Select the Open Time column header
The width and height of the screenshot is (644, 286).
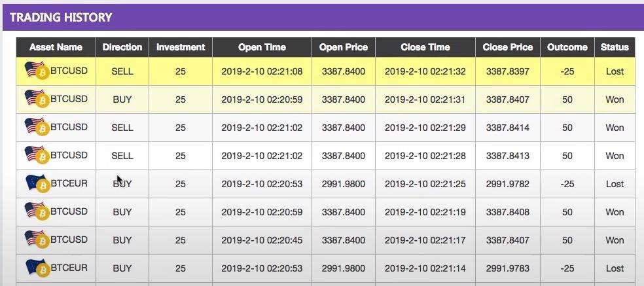point(262,47)
